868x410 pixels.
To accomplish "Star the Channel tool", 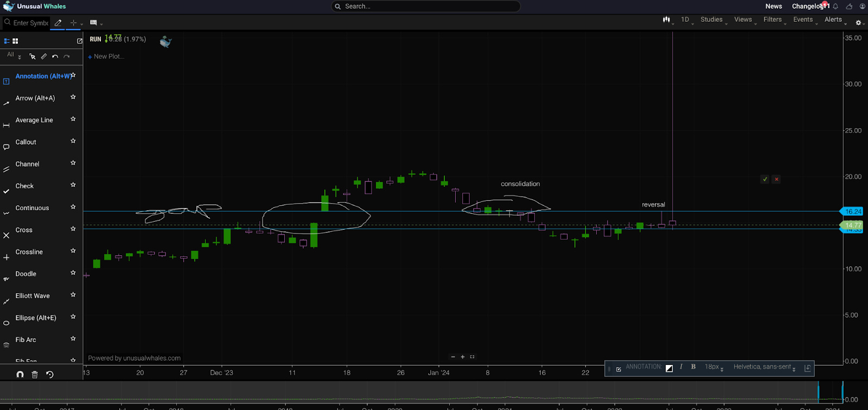I will coord(73,163).
